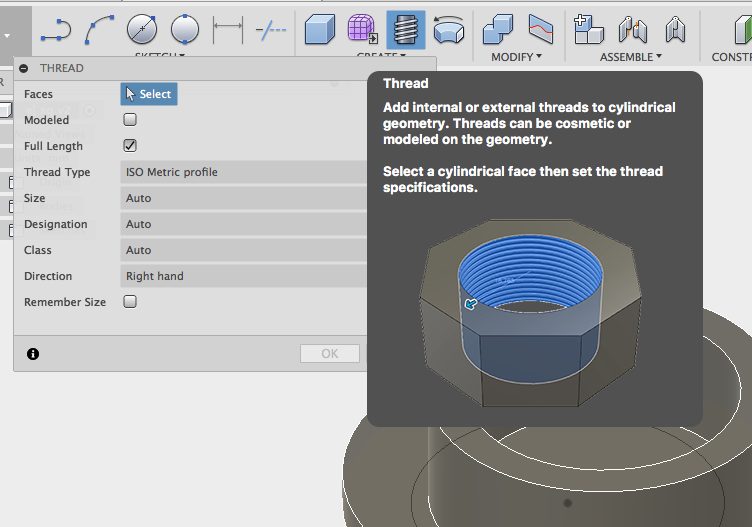
Task: Tick the Remember Size checkbox
Action: [130, 302]
